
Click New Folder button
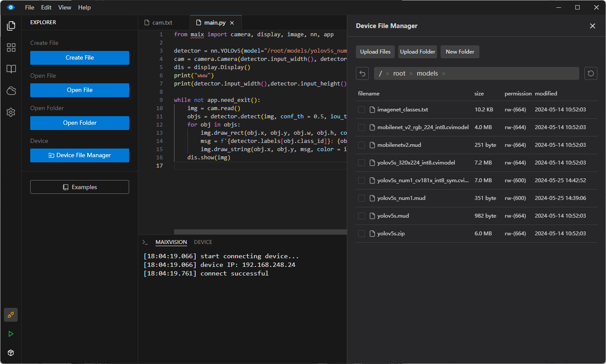[460, 52]
